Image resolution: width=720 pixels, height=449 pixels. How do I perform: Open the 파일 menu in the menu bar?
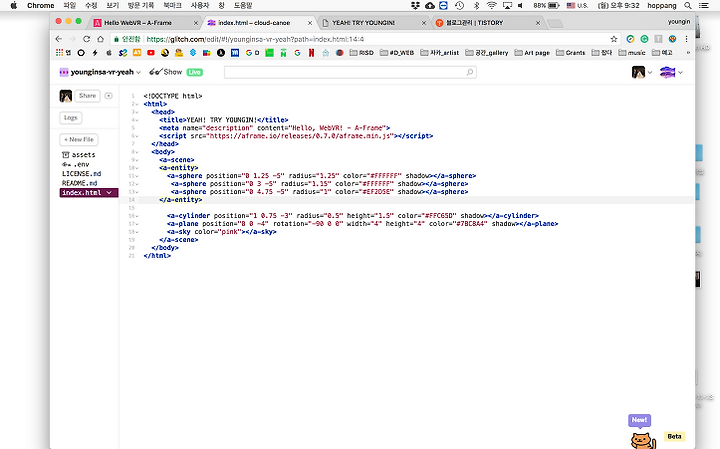click(69, 6)
